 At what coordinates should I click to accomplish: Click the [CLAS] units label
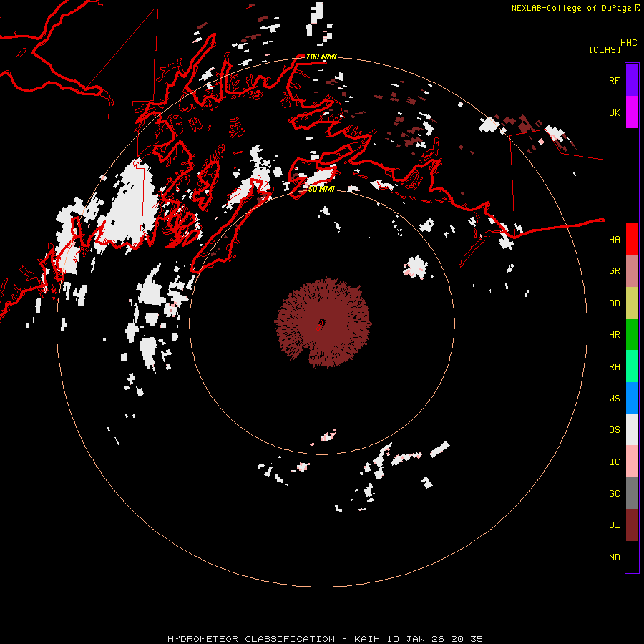605,49
